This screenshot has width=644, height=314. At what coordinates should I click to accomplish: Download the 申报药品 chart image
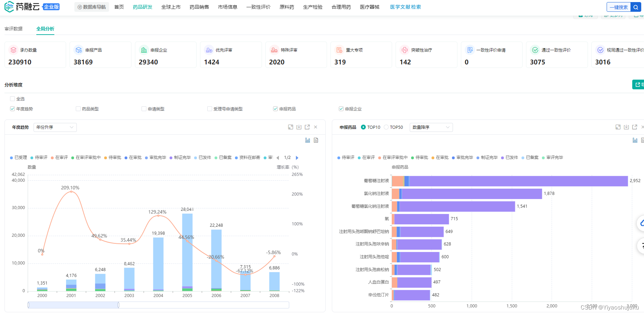[626, 127]
